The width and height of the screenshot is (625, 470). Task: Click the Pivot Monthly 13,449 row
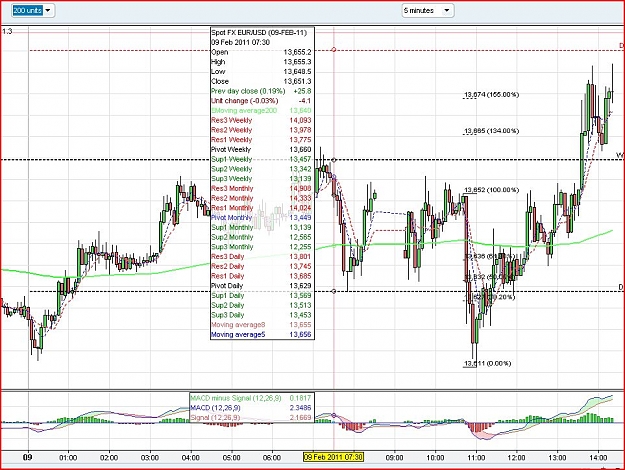pos(261,218)
